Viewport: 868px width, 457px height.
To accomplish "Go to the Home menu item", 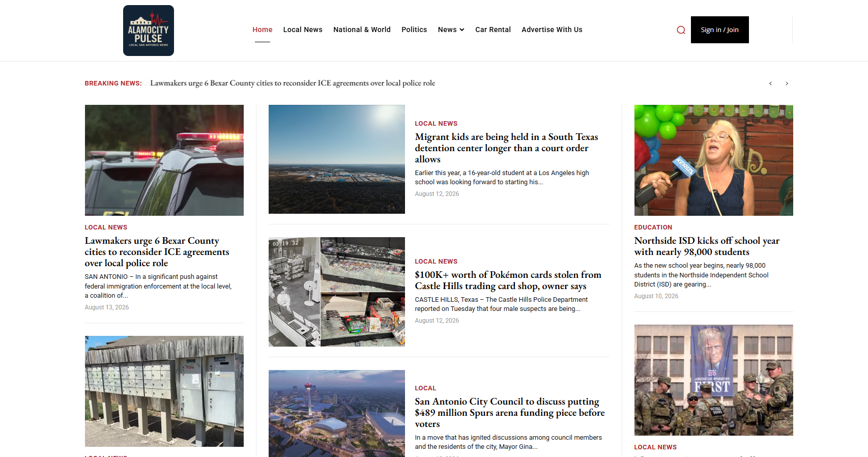I will tap(263, 30).
